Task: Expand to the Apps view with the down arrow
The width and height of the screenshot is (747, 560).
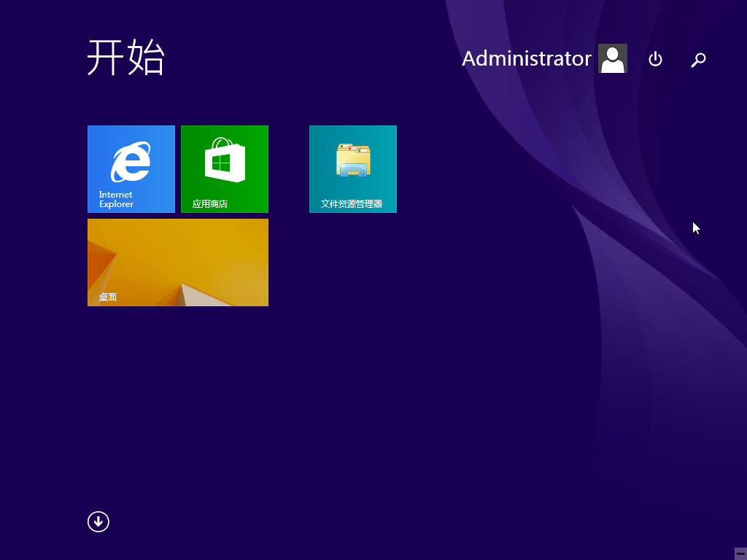Action: tap(98, 522)
